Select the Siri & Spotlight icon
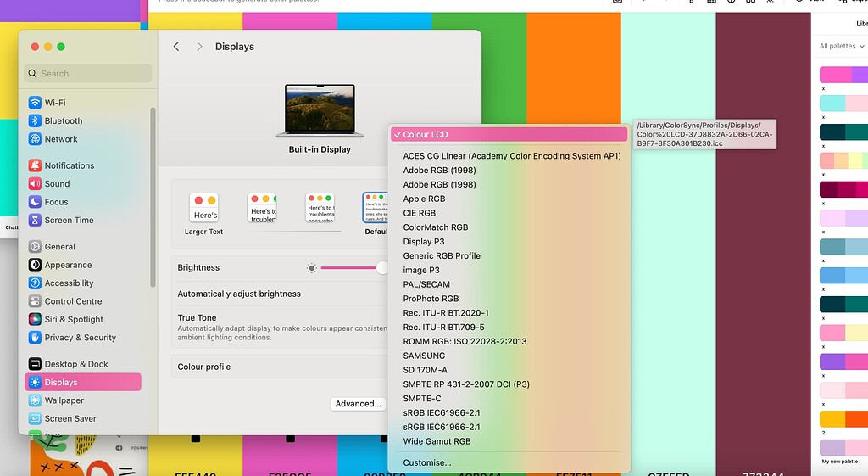Viewport: 868px width, 476px height. tap(35, 319)
